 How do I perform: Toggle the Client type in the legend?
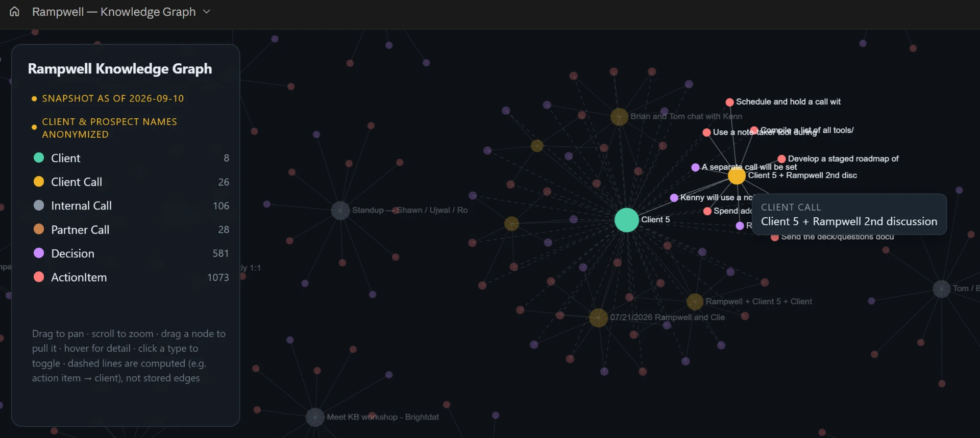[131, 158]
